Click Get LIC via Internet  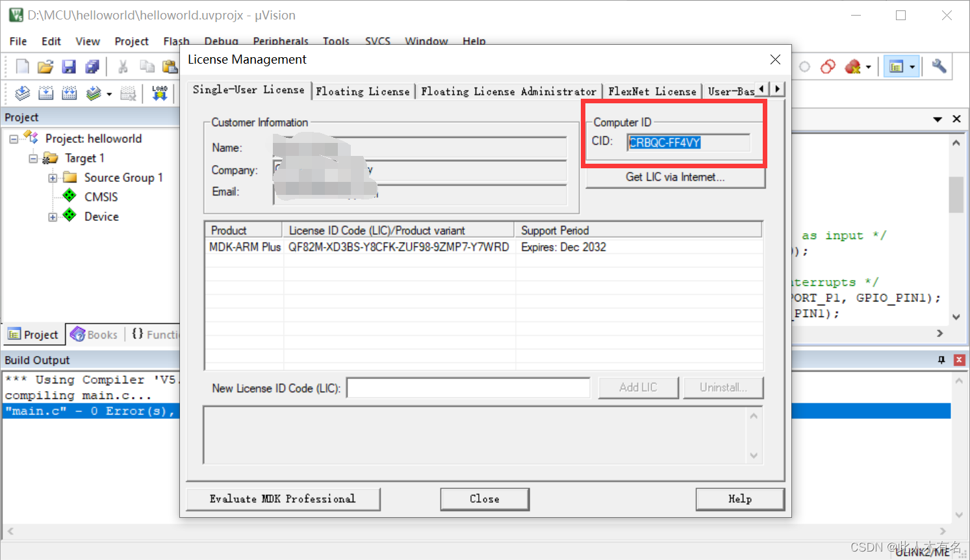674,177
